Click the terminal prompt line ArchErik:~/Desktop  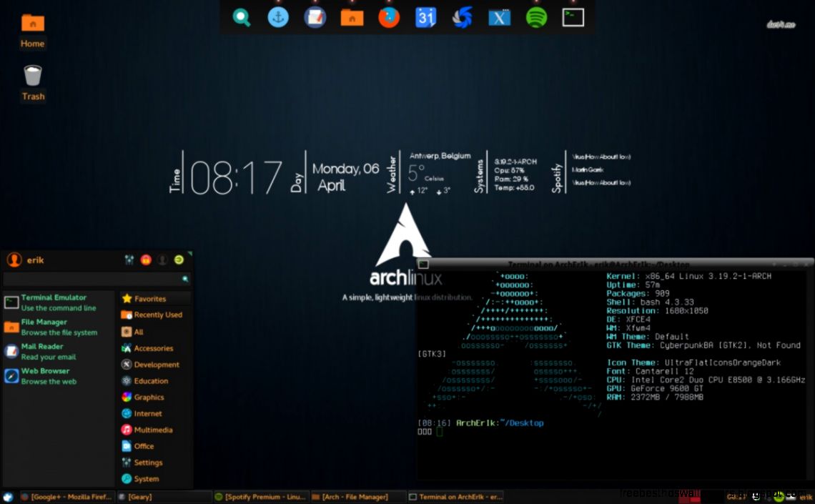point(481,423)
